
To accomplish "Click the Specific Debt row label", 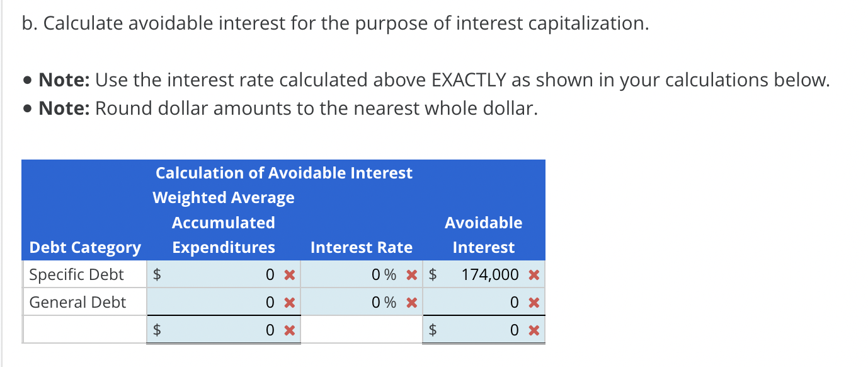I will pyautogui.click(x=76, y=274).
